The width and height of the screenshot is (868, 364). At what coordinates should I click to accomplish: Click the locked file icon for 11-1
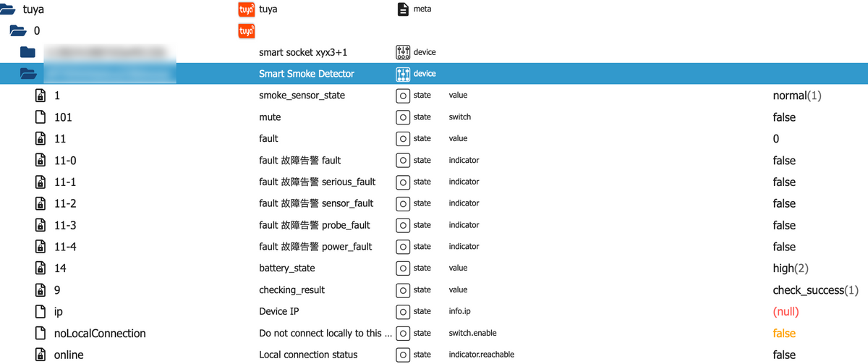pyautogui.click(x=41, y=182)
